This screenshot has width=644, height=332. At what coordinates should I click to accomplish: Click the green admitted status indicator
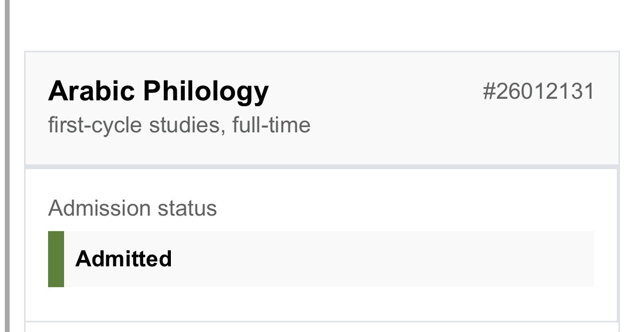[56, 259]
